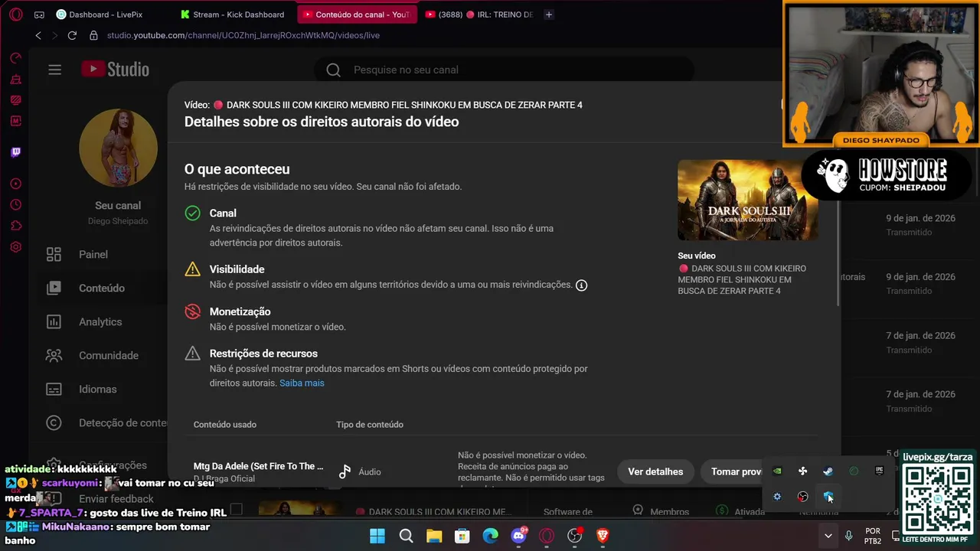Viewport: 980px width, 551px height.
Task: Reload the page in the browser
Action: click(x=72, y=35)
